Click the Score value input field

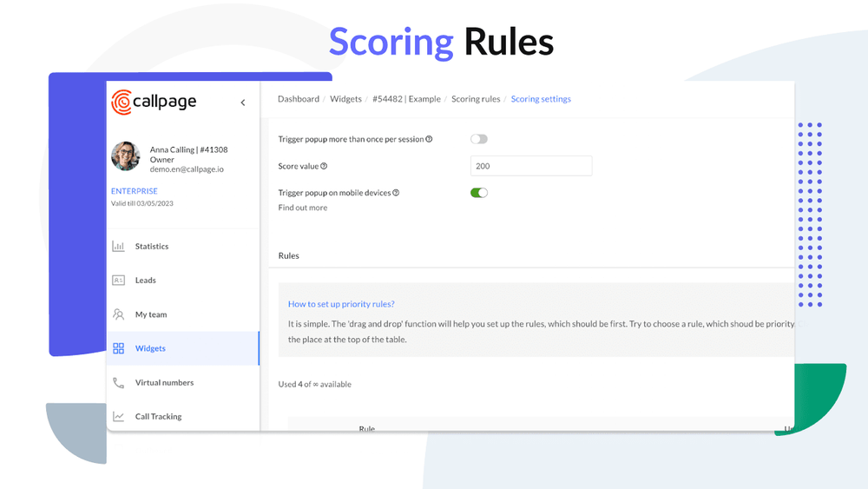(530, 166)
